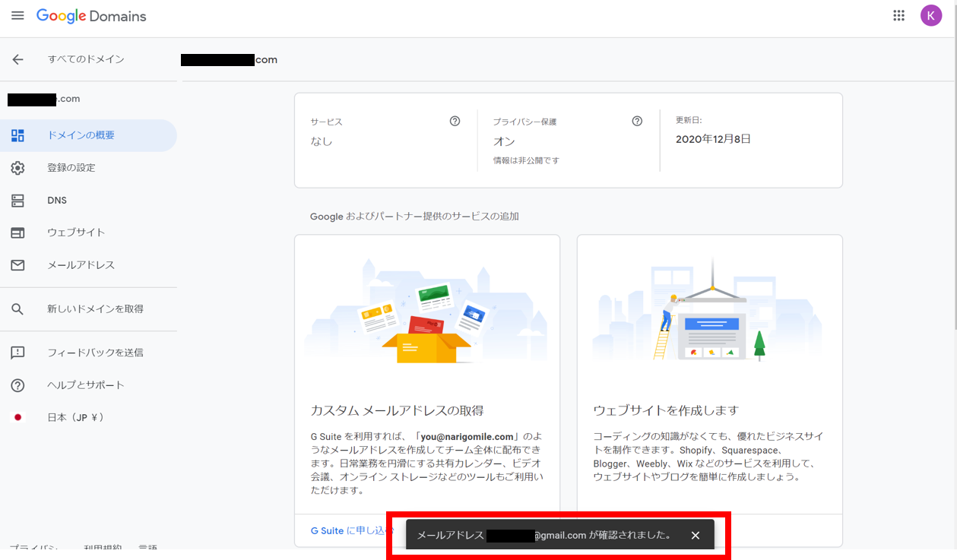Image resolution: width=957 pixels, height=560 pixels.
Task: Open フィードバックを送信
Action: click(88, 353)
